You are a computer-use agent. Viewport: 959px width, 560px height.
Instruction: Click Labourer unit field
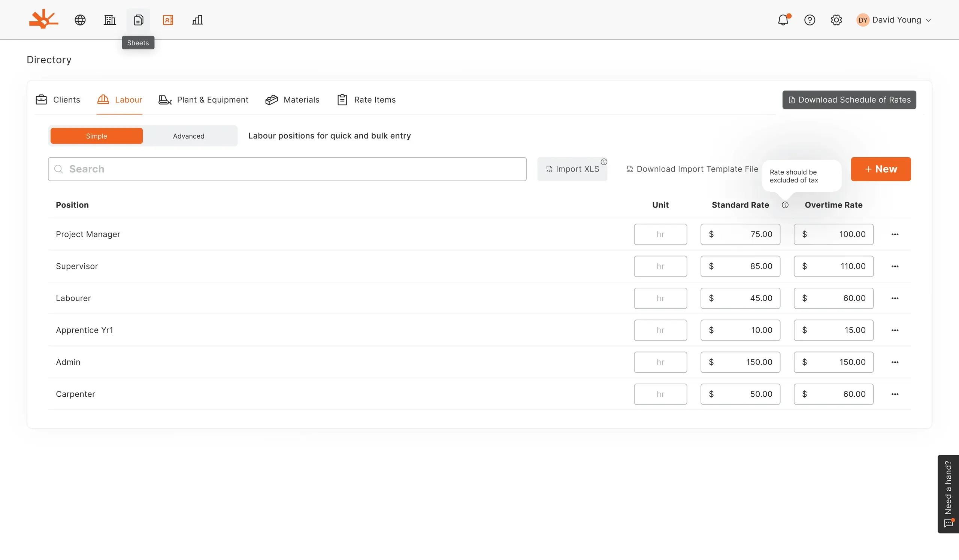tap(660, 298)
